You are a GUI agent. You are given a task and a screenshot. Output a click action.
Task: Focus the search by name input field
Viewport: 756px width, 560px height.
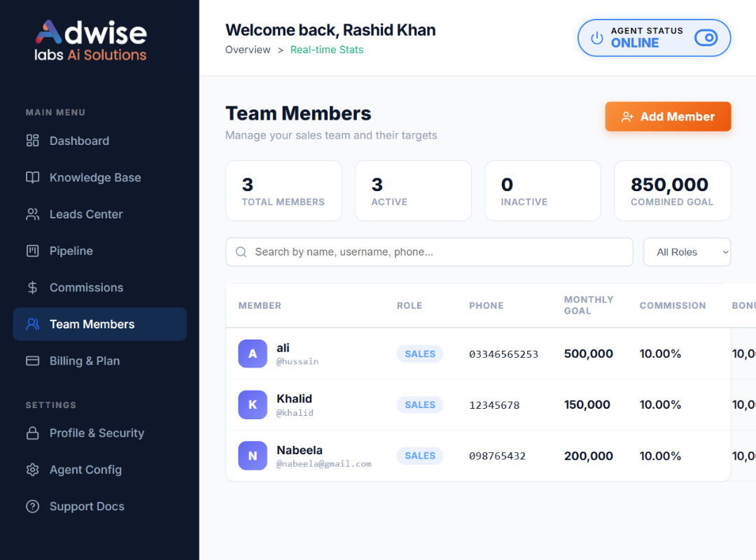[x=429, y=252]
